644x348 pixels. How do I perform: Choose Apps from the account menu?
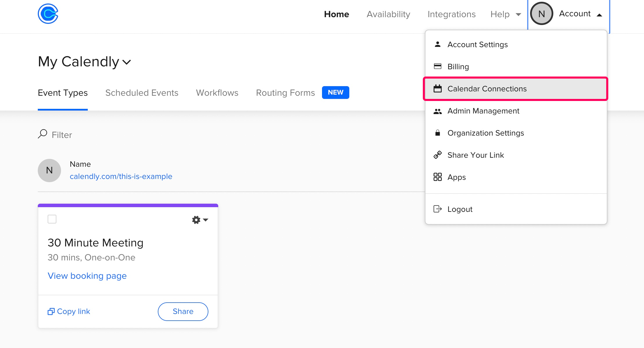point(516,177)
